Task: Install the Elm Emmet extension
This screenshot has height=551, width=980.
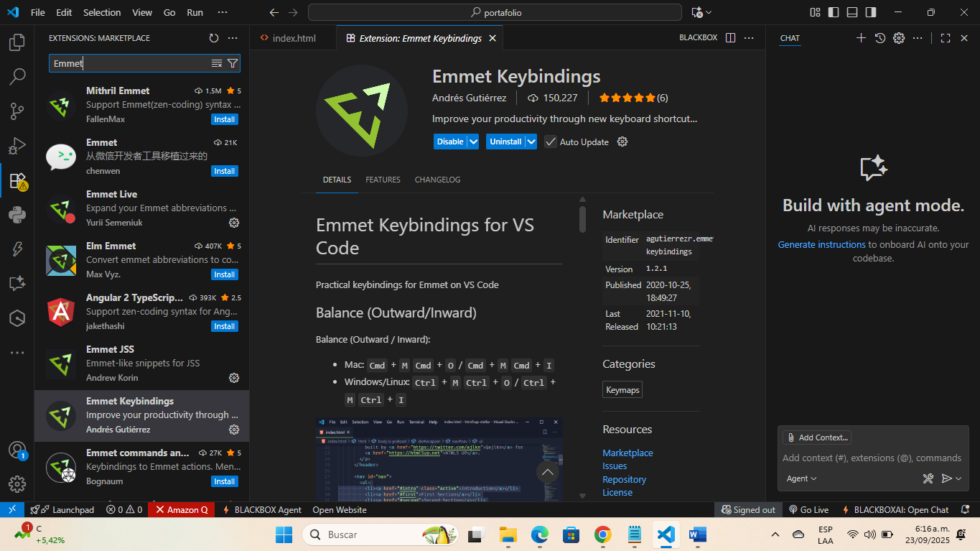Action: tap(225, 274)
